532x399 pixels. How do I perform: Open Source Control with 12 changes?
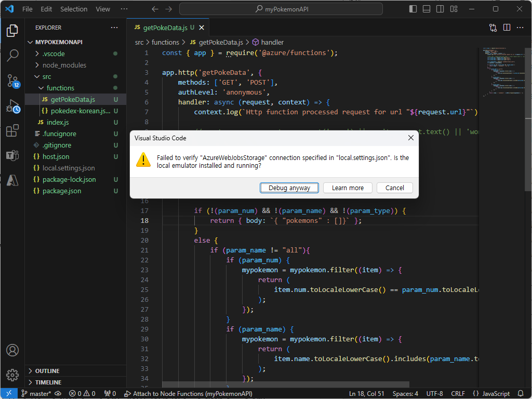click(12, 81)
